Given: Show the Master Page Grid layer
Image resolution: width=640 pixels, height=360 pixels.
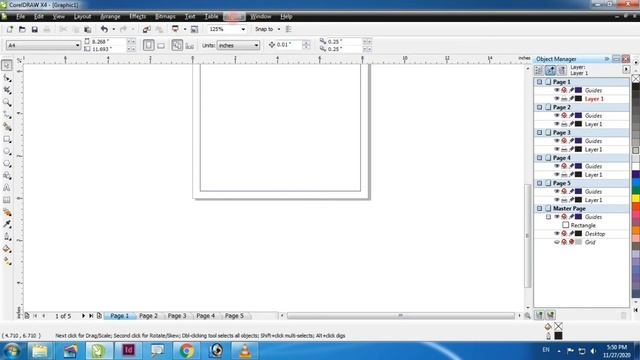Looking at the screenshot, I should [x=556, y=242].
